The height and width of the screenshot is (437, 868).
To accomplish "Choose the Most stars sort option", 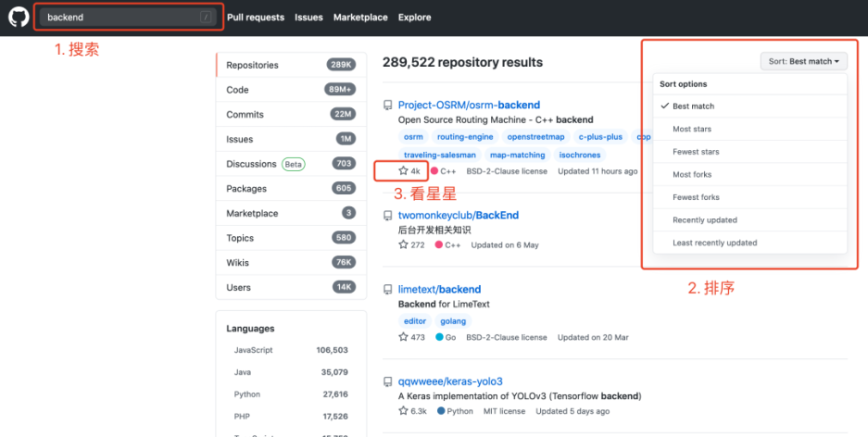I will 750,129.
